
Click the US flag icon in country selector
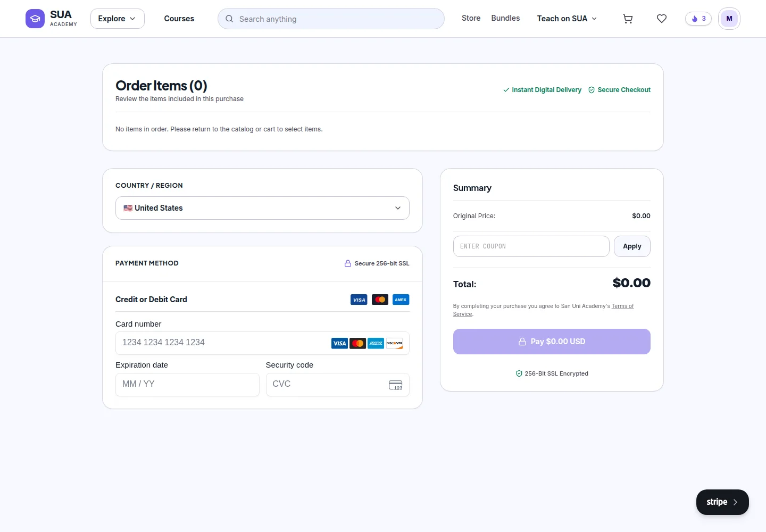coord(128,208)
